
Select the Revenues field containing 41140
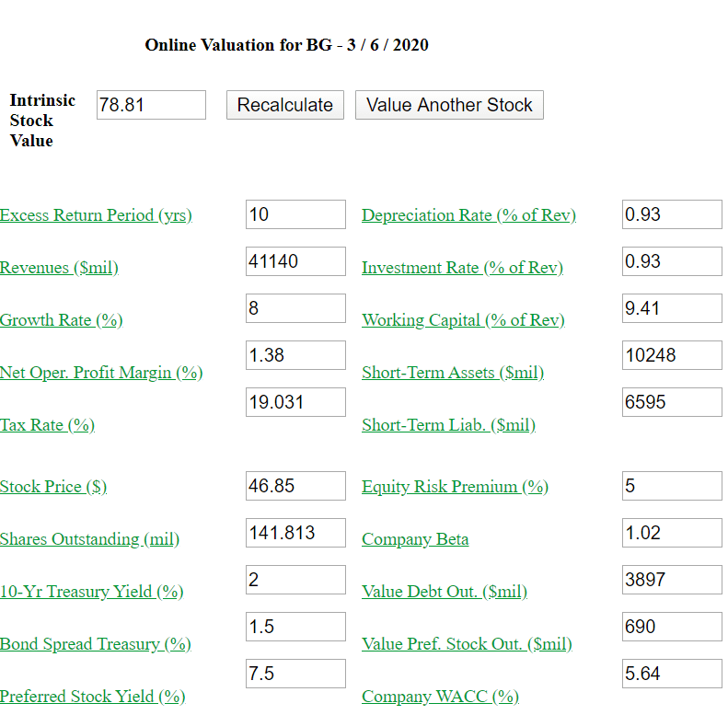click(295, 261)
